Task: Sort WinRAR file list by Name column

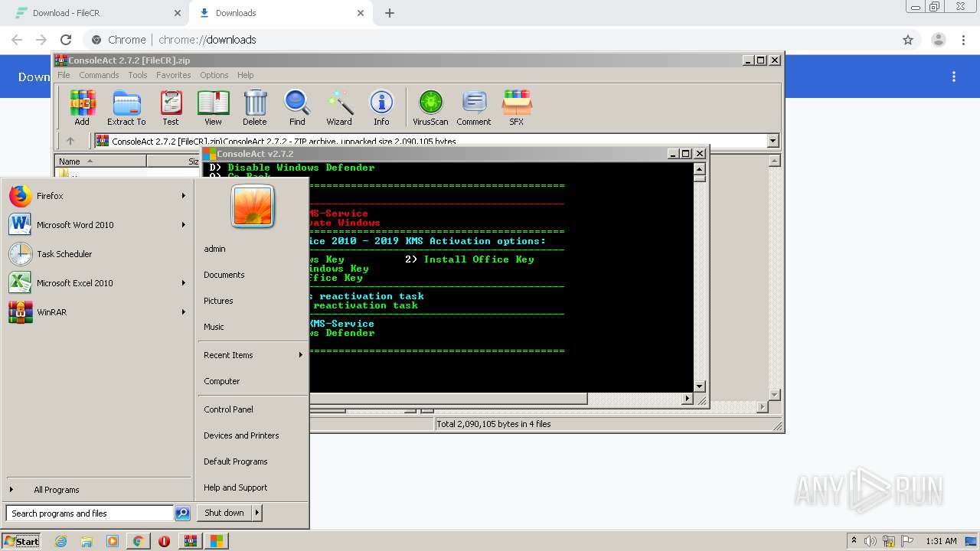Action: (x=100, y=161)
